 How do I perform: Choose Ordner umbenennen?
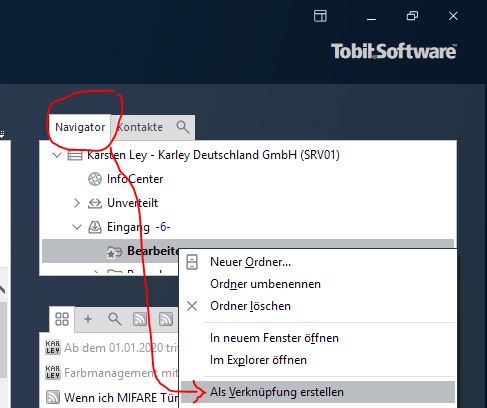pos(265,284)
